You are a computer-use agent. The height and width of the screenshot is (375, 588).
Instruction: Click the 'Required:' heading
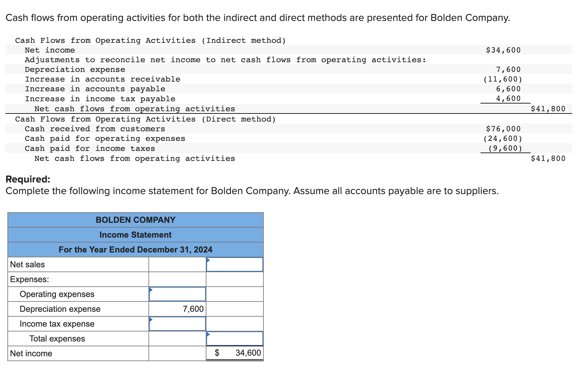[x=28, y=179]
